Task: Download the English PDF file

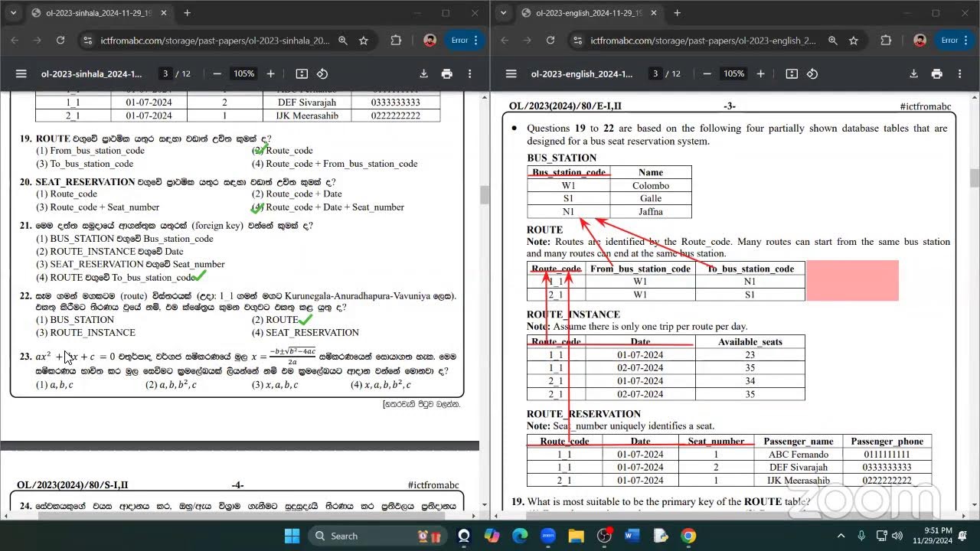Action: (x=913, y=73)
